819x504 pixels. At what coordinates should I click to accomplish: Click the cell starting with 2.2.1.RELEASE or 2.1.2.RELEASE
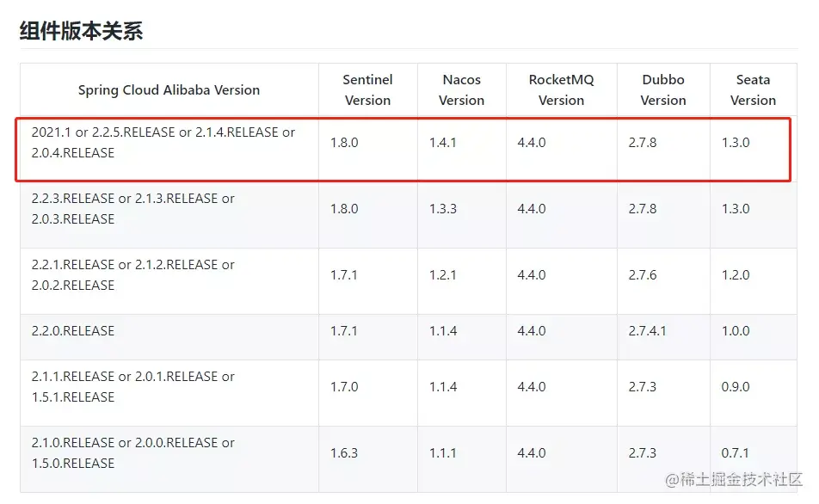point(169,281)
